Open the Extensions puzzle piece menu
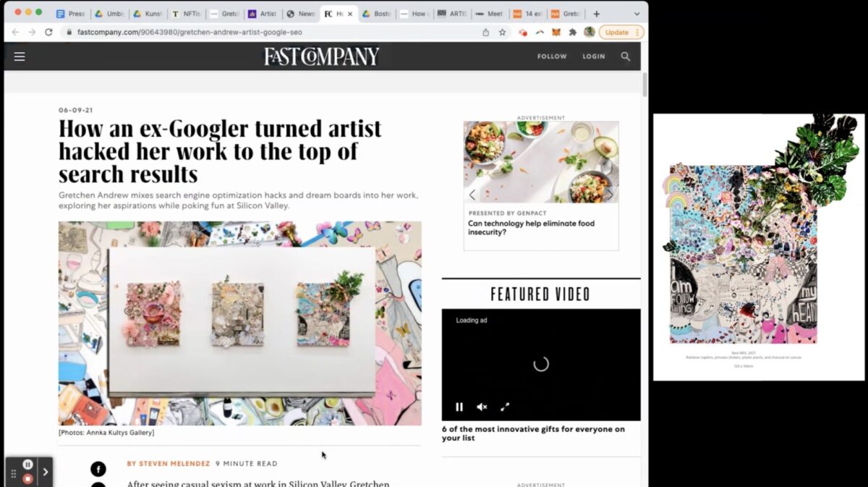The image size is (868, 487). pyautogui.click(x=573, y=33)
